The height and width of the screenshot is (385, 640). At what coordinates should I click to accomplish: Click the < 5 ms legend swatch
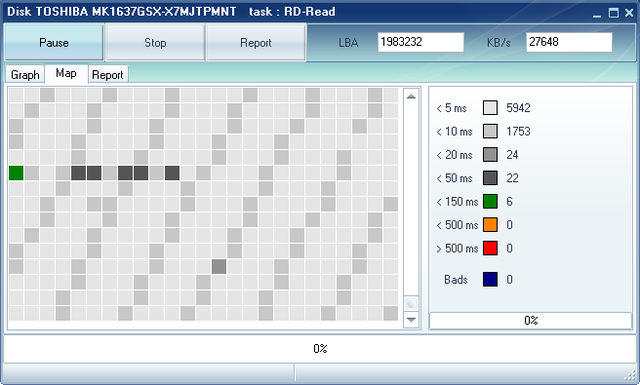pos(490,108)
